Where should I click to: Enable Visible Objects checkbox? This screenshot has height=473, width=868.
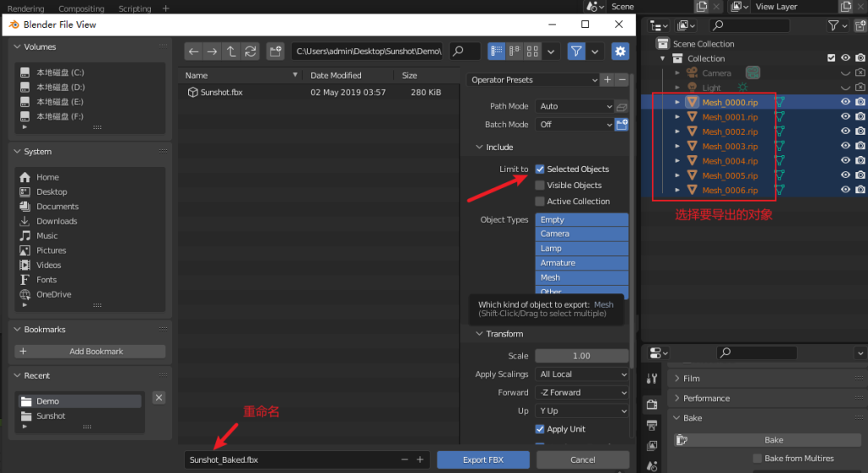[x=540, y=186]
